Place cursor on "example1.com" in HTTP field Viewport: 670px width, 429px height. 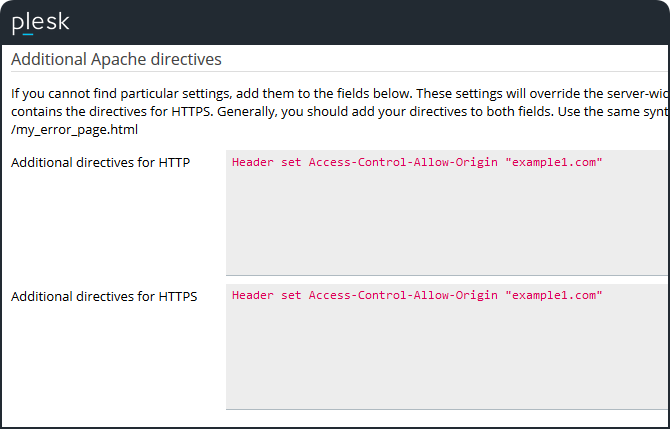[x=553, y=161]
